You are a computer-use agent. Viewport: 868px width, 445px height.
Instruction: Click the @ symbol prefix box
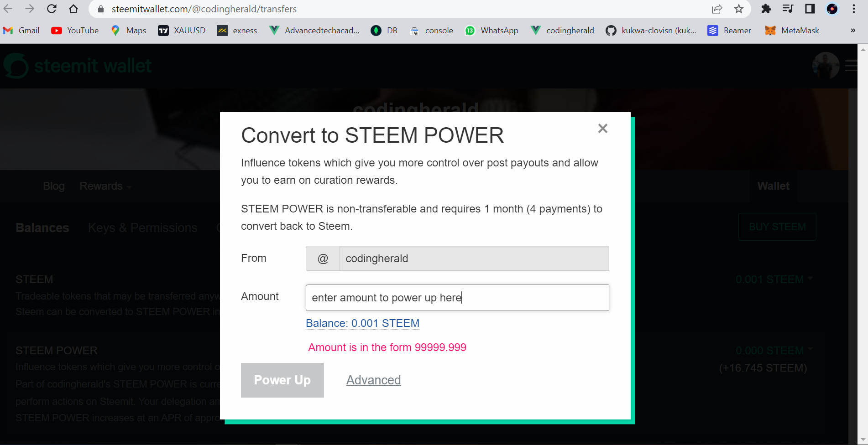click(323, 259)
